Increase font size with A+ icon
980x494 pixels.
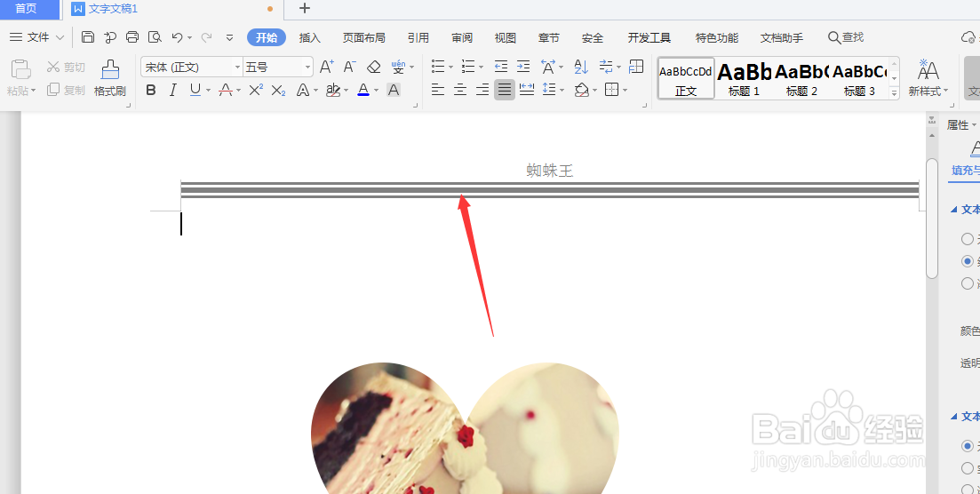tap(327, 67)
